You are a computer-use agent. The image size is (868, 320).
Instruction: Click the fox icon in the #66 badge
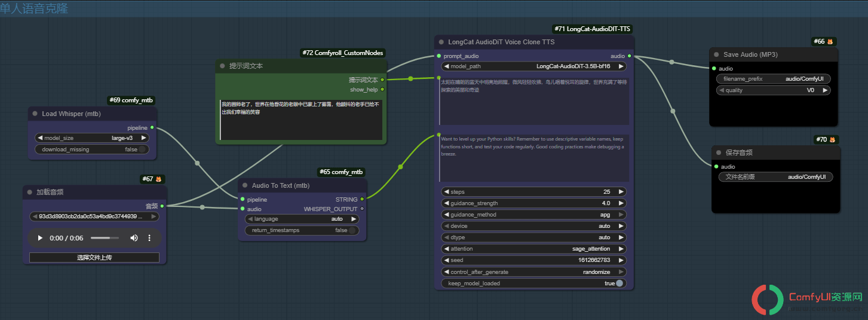tap(830, 41)
